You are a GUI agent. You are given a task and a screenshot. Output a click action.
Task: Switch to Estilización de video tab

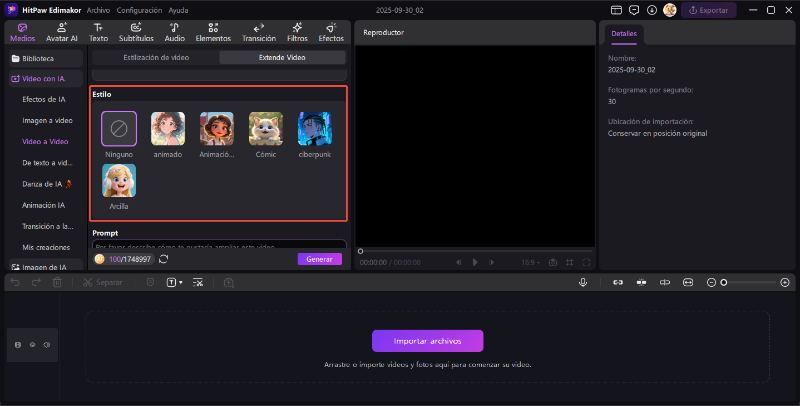coord(156,58)
